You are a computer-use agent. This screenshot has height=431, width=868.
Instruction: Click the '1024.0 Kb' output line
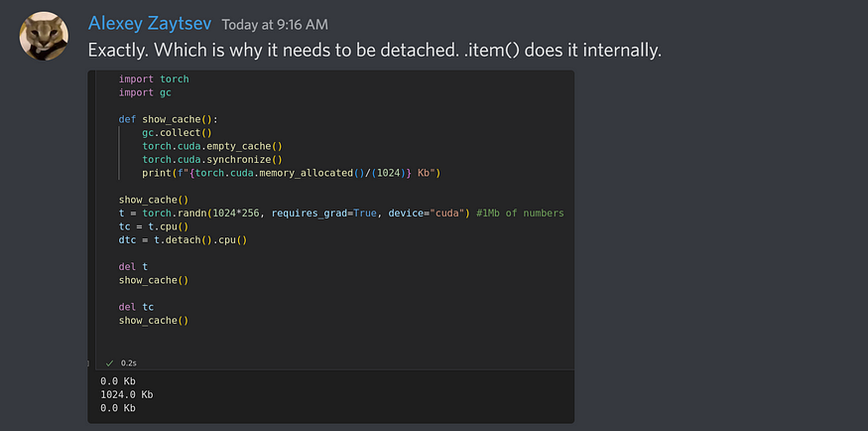coord(127,394)
